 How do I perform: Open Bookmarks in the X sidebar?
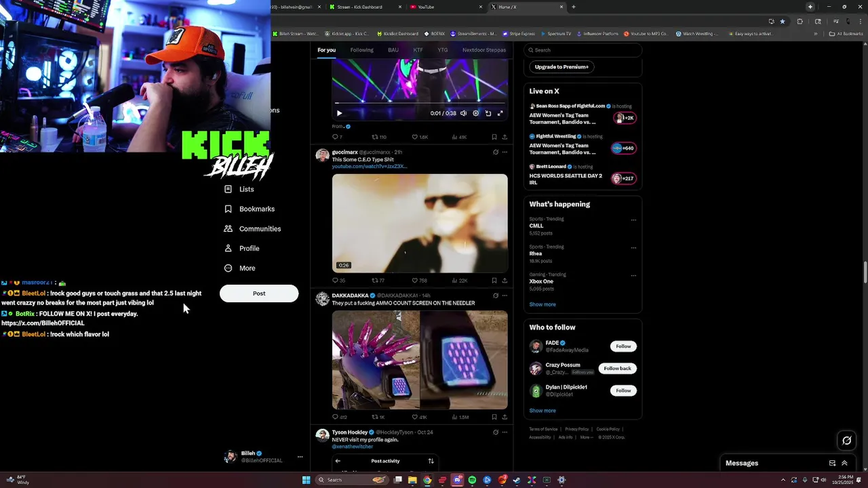tap(249, 209)
